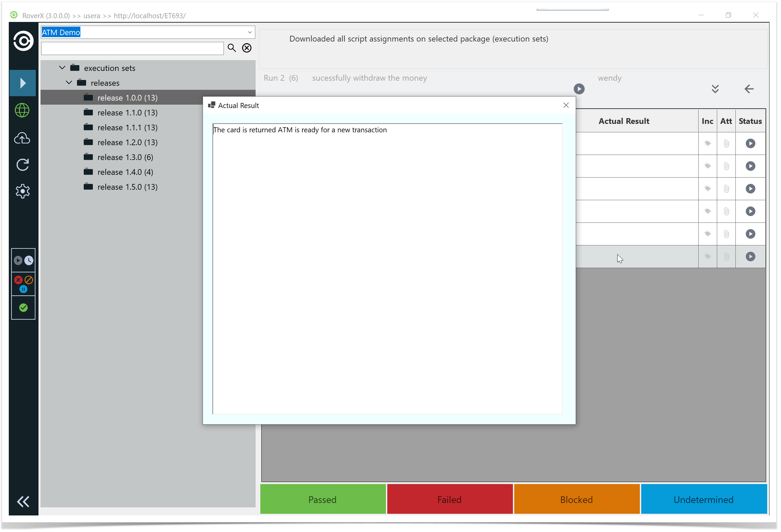Screen dimensions: 781x532
Task: Select release 1.5.0 (13) folder
Action: coord(127,187)
